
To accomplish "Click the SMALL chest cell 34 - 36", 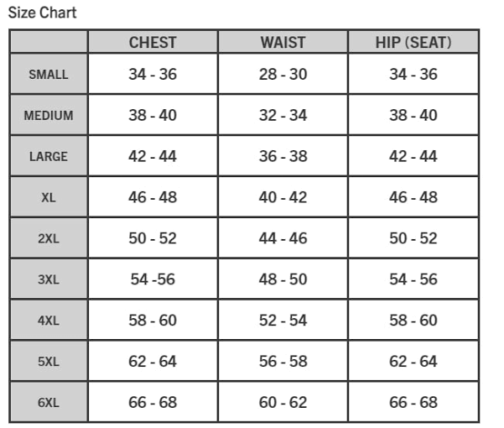I will (153, 75).
